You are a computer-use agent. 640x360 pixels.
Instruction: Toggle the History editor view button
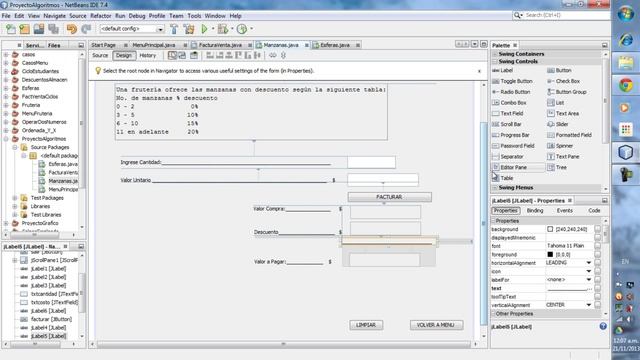[148, 56]
